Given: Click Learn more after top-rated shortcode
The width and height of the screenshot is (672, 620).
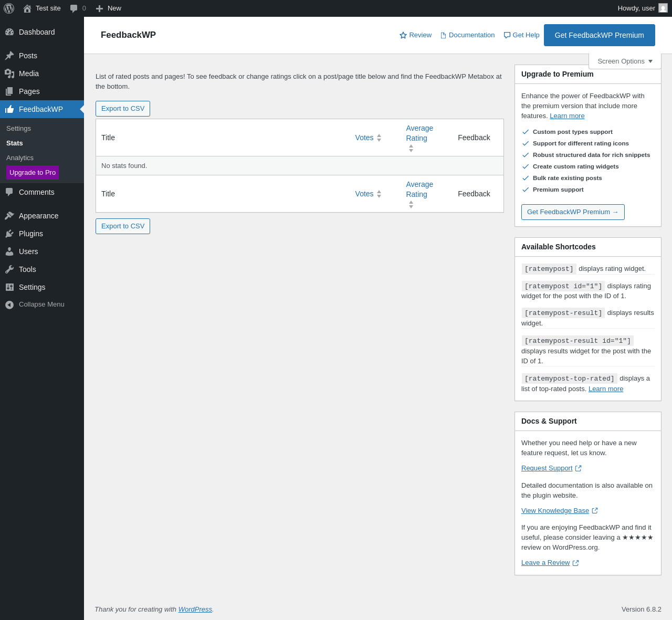Looking at the screenshot, I should pos(606,389).
